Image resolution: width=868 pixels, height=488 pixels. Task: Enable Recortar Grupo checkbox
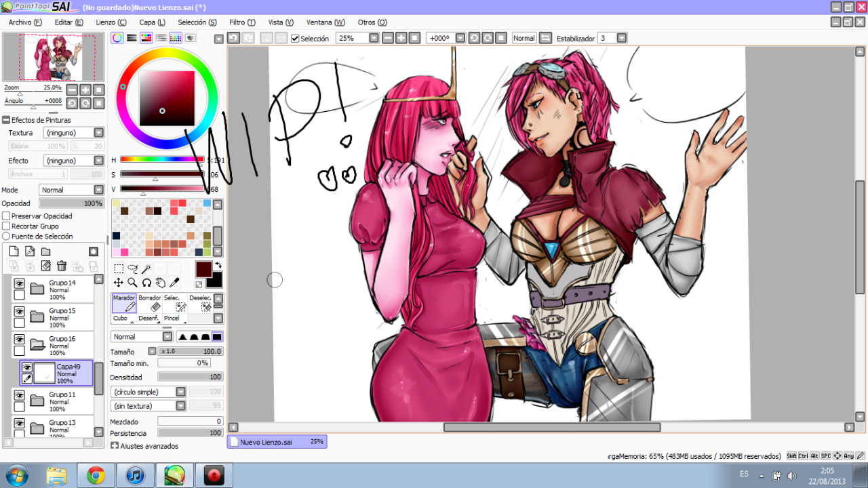click(6, 226)
